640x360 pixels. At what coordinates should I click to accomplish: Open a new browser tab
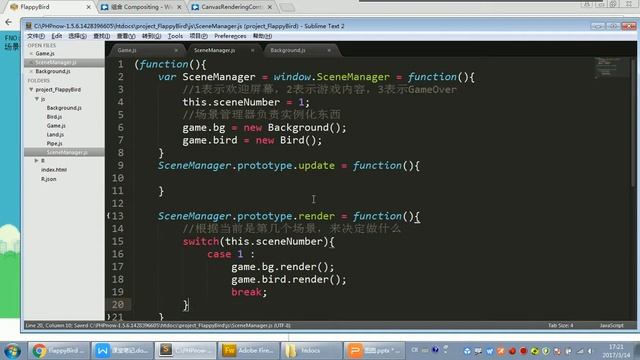(x=287, y=7)
